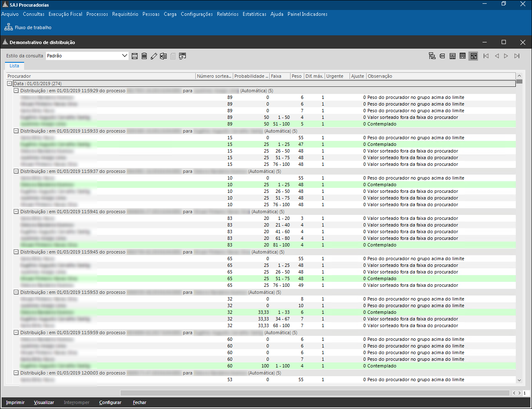Screen dimensions: 532x409
Task: Click the Configurar button
Action: coord(110,402)
